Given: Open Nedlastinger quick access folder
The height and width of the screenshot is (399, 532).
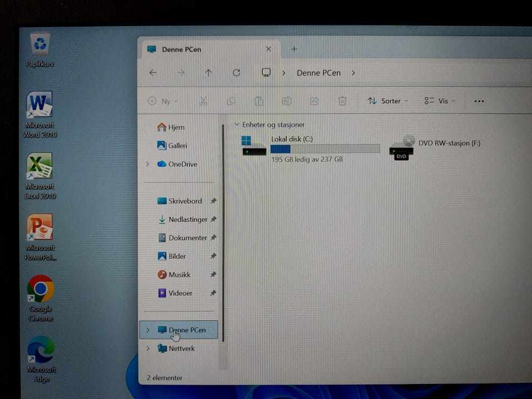Looking at the screenshot, I should [x=183, y=219].
